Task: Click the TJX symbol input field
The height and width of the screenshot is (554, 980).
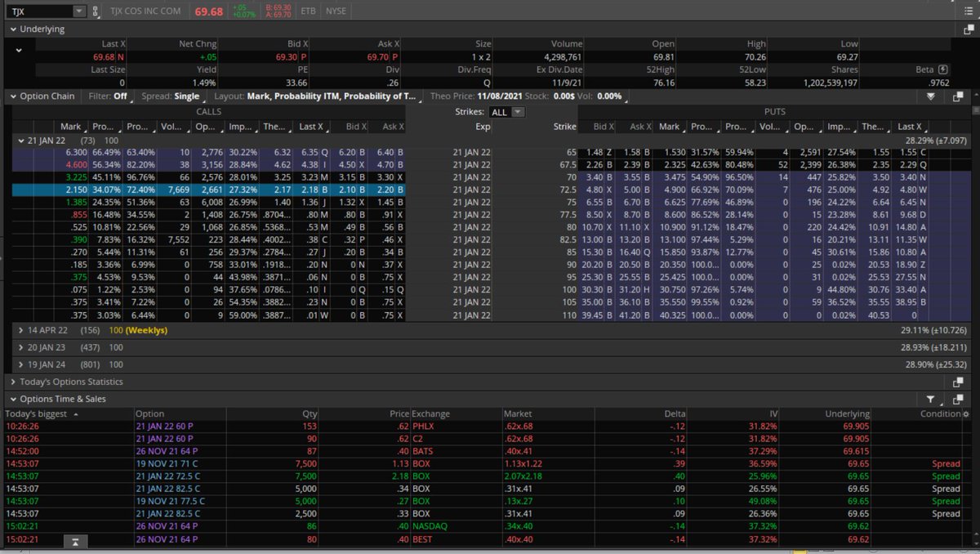Action: point(41,11)
